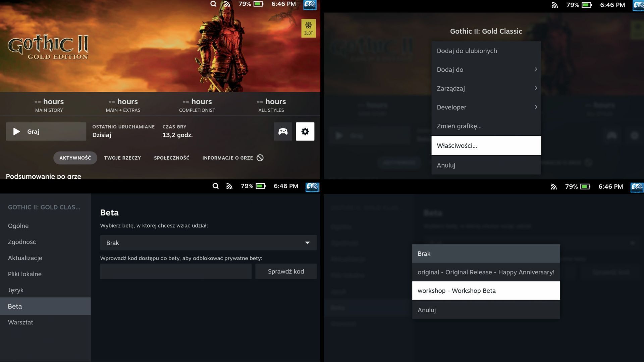Image resolution: width=644 pixels, height=362 pixels.
Task: Select original - Original Release beta option
Action: [486, 272]
